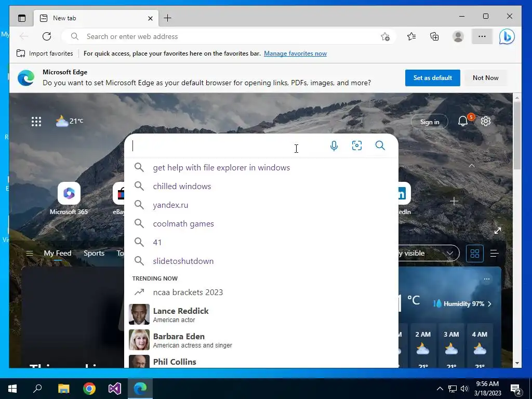532x399 pixels.
Task: Select suggestion 'coolmath games'
Action: click(261, 223)
